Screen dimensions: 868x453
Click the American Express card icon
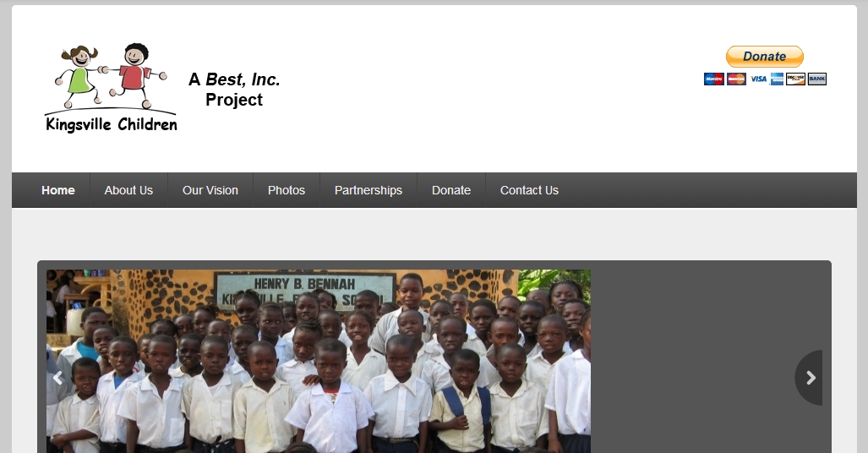point(777,79)
